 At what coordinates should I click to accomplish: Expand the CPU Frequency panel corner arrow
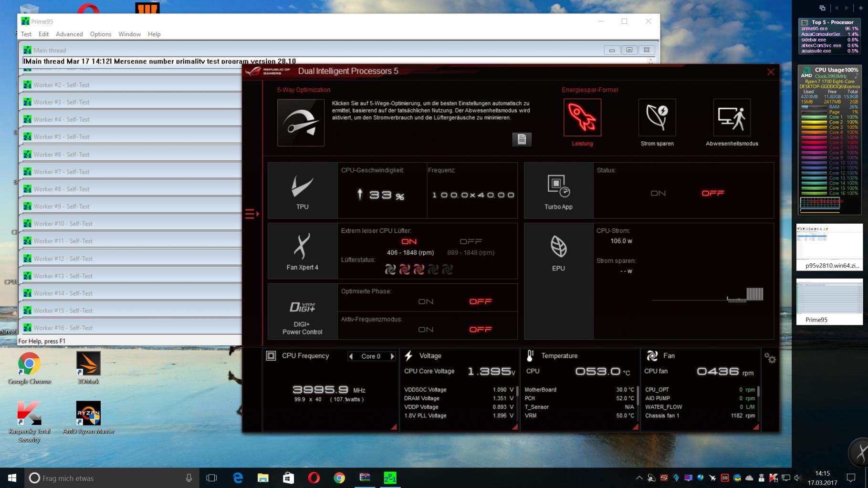[x=394, y=427]
